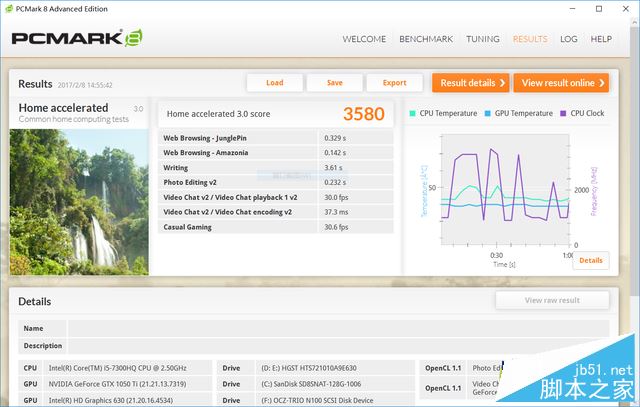Click the GPU Temperature legend swatch
Viewport: 640px width, 407px height.
[487, 113]
